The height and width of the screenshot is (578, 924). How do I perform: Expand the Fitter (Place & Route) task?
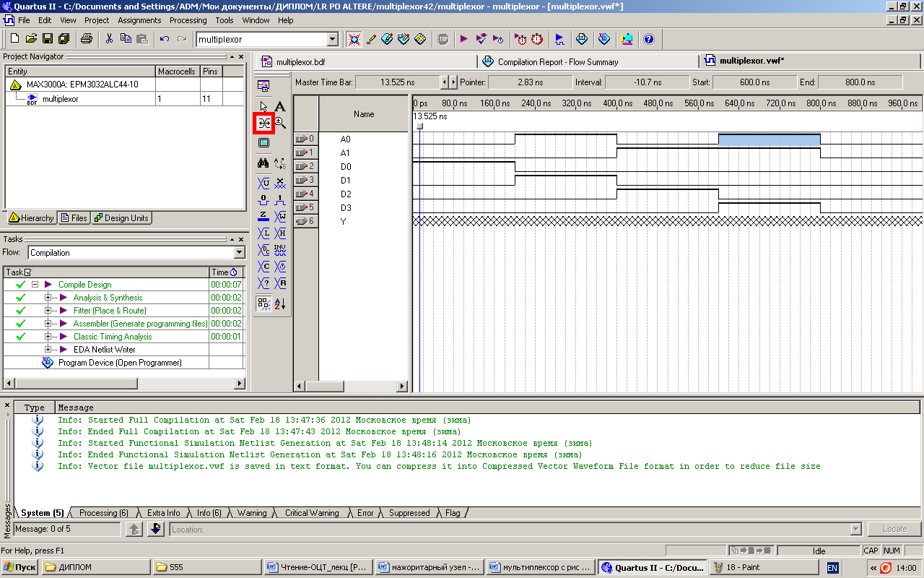click(48, 311)
